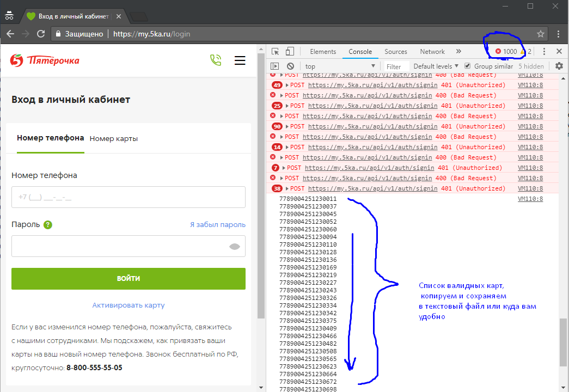Close the DevTools panel
The height and width of the screenshot is (392, 569).
[559, 52]
